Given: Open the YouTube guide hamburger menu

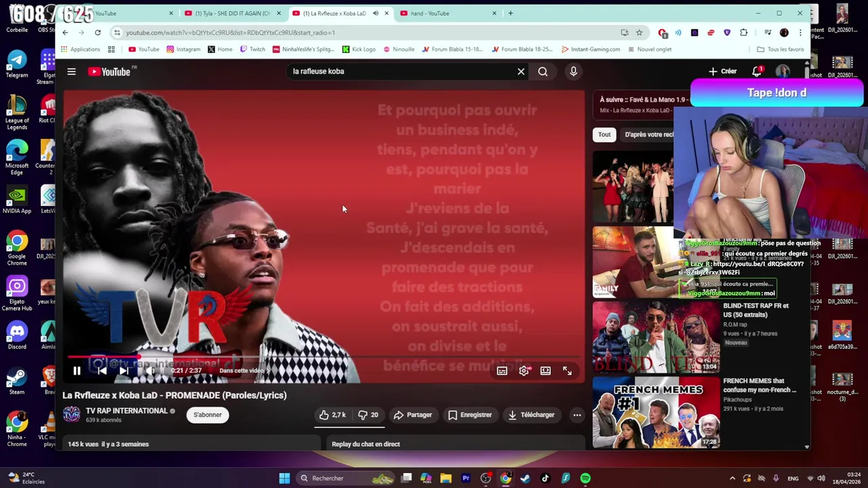Looking at the screenshot, I should tap(71, 71).
